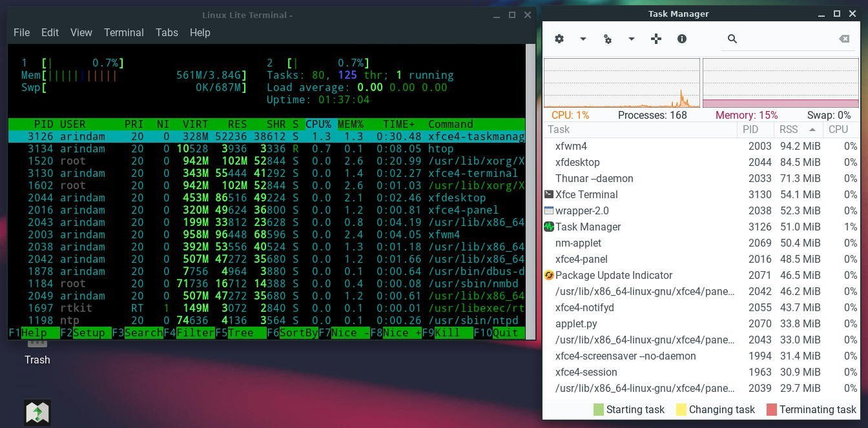The width and height of the screenshot is (868, 428).
Task: Open the Task Manager settings gear
Action: click(559, 39)
